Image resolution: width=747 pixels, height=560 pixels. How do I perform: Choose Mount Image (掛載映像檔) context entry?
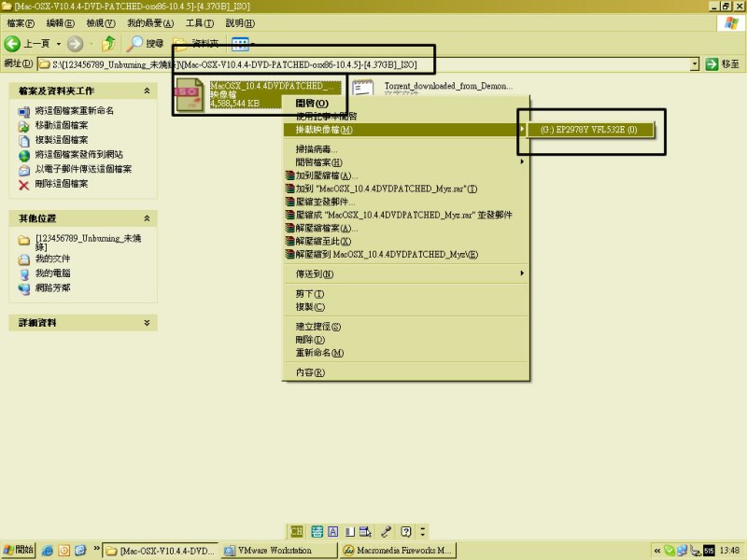pos(405,130)
